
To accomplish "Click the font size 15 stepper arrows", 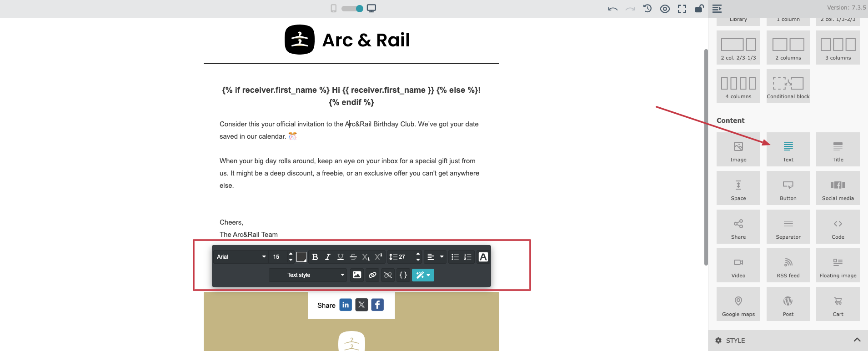I will (291, 257).
